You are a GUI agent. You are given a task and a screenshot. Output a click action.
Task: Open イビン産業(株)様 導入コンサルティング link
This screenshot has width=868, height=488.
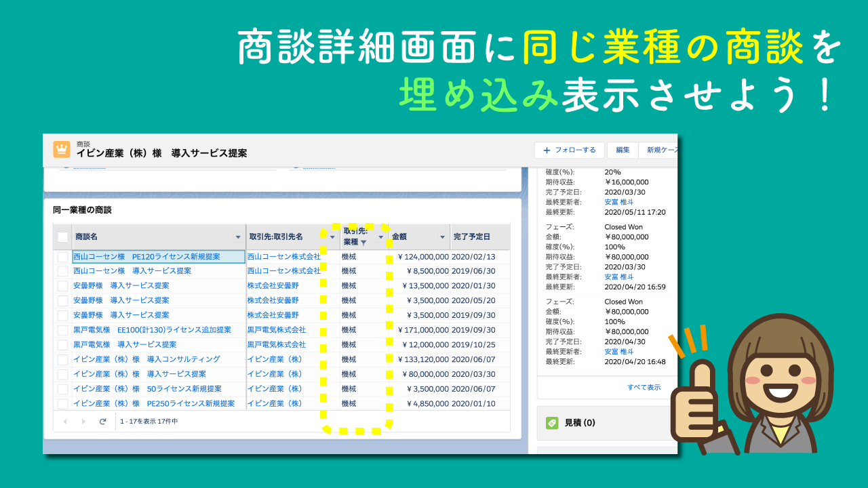click(146, 360)
